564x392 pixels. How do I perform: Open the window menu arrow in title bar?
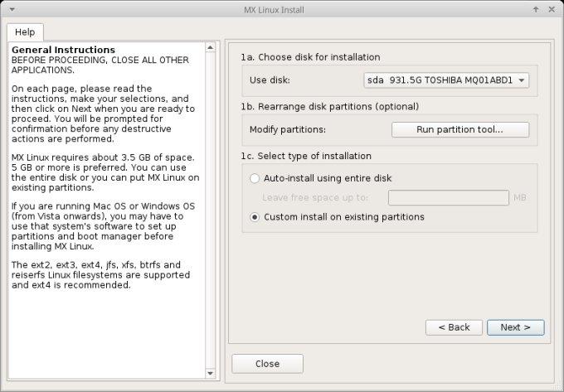click(x=12, y=10)
